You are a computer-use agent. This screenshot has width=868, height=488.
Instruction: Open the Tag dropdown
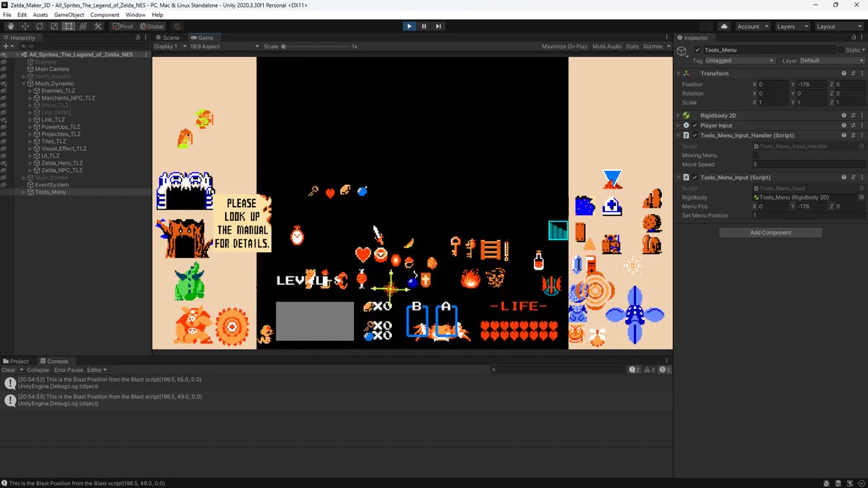740,60
